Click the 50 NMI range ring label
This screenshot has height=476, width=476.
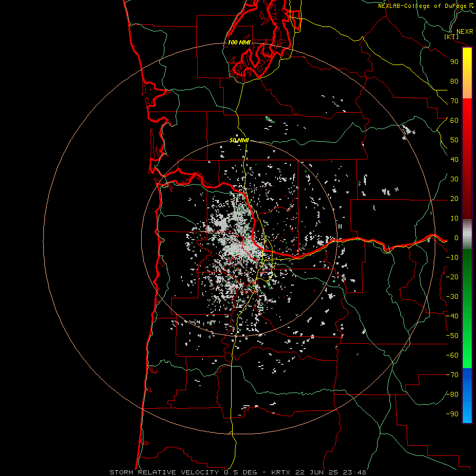click(239, 140)
